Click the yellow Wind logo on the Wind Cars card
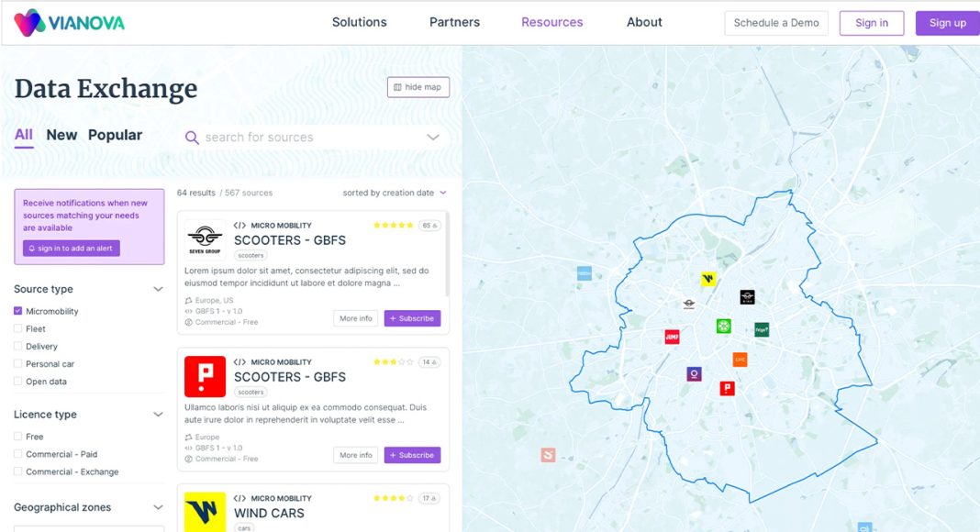Screen dimensions: 980x532 coord(205,512)
